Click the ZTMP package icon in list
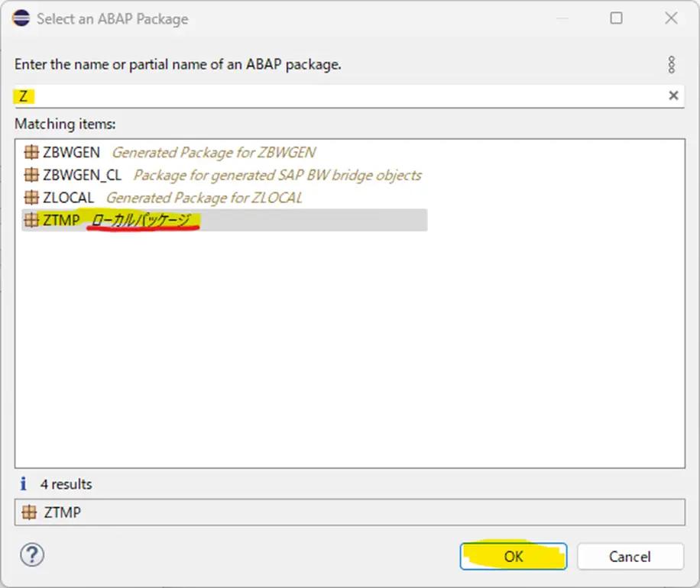The height and width of the screenshot is (588, 700). [x=31, y=220]
